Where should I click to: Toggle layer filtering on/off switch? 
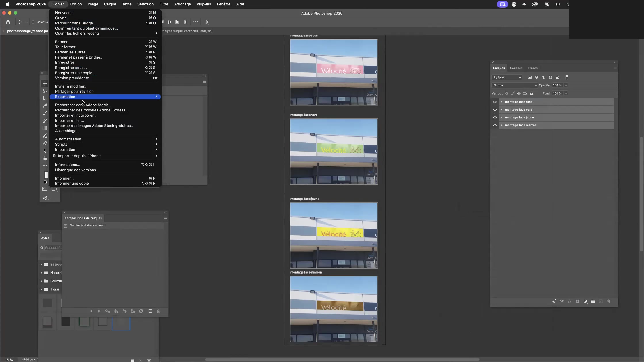point(567,77)
